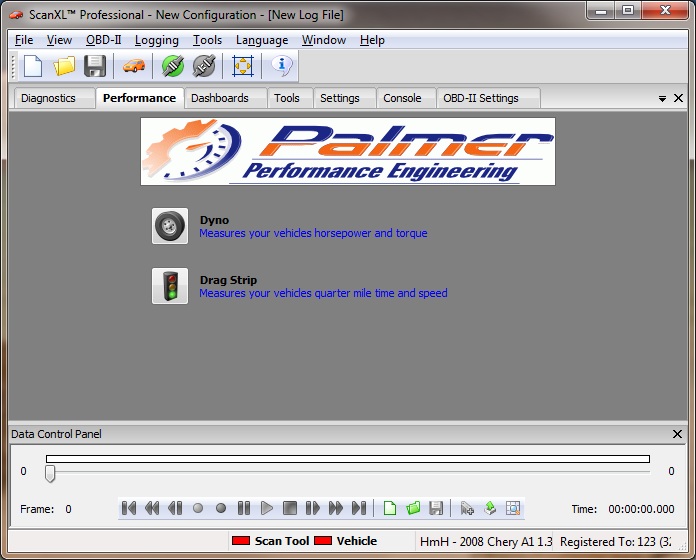Open a file with the folder icon

tap(64, 67)
